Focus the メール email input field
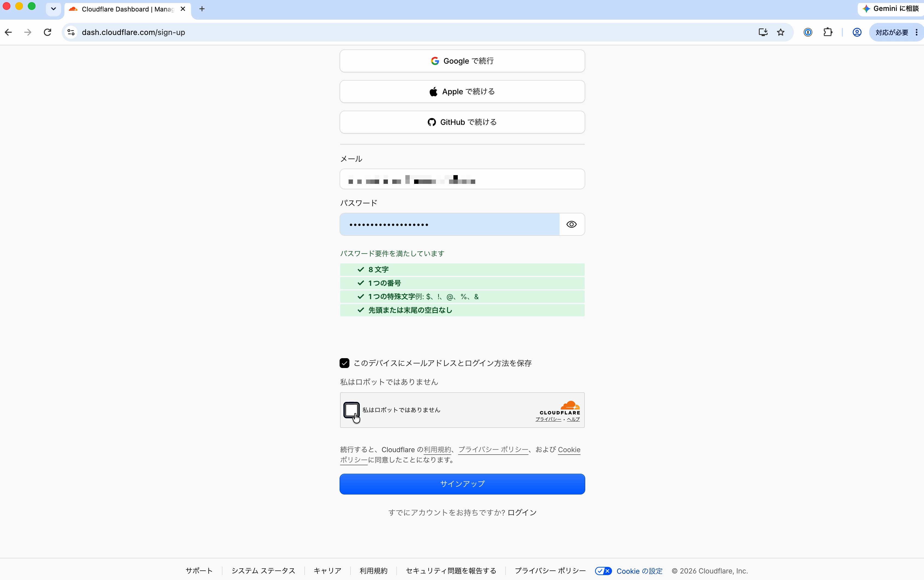This screenshot has height=580, width=924. click(462, 179)
